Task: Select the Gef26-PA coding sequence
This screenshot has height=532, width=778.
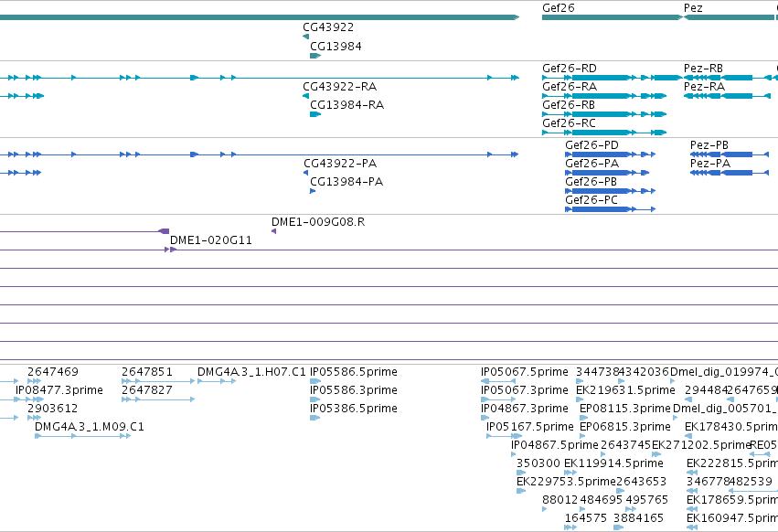Action: pos(607,173)
